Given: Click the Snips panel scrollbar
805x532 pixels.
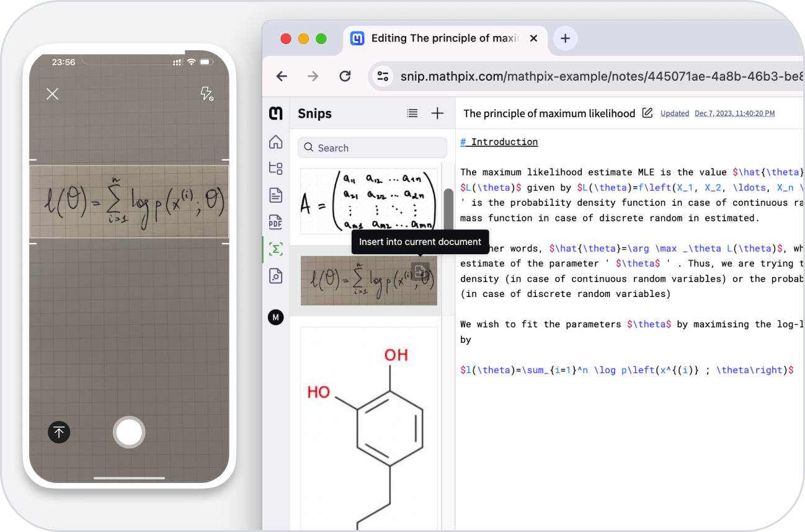Looking at the screenshot, I should 448,211.
